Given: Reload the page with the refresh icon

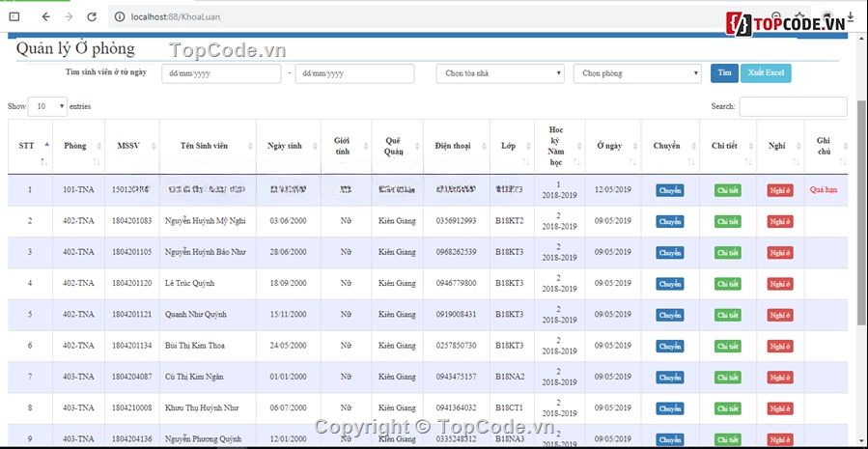Looking at the screenshot, I should (x=92, y=16).
